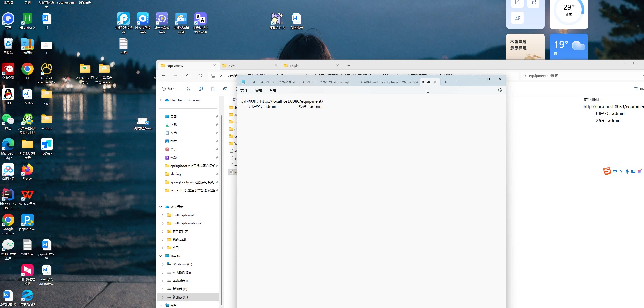644x308 pixels.
Task: Go up one folder level in Explorer
Action: pyautogui.click(x=188, y=76)
